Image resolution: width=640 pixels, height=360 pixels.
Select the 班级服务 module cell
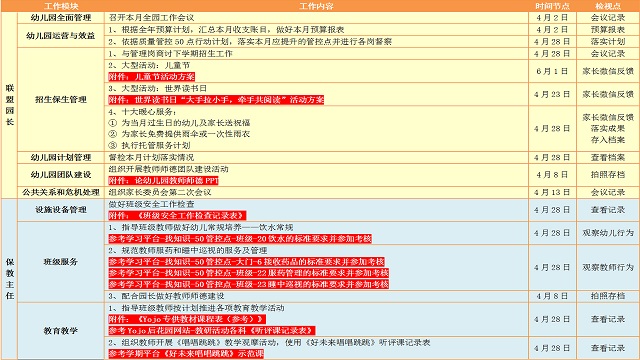point(61,262)
